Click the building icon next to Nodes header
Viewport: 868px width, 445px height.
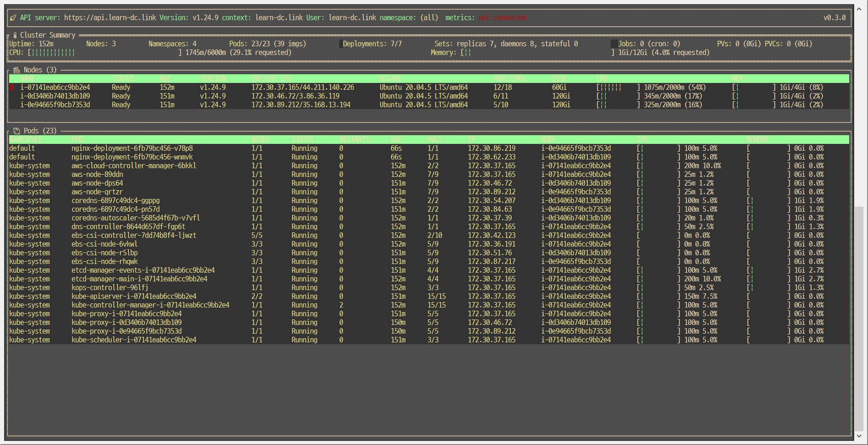16,70
